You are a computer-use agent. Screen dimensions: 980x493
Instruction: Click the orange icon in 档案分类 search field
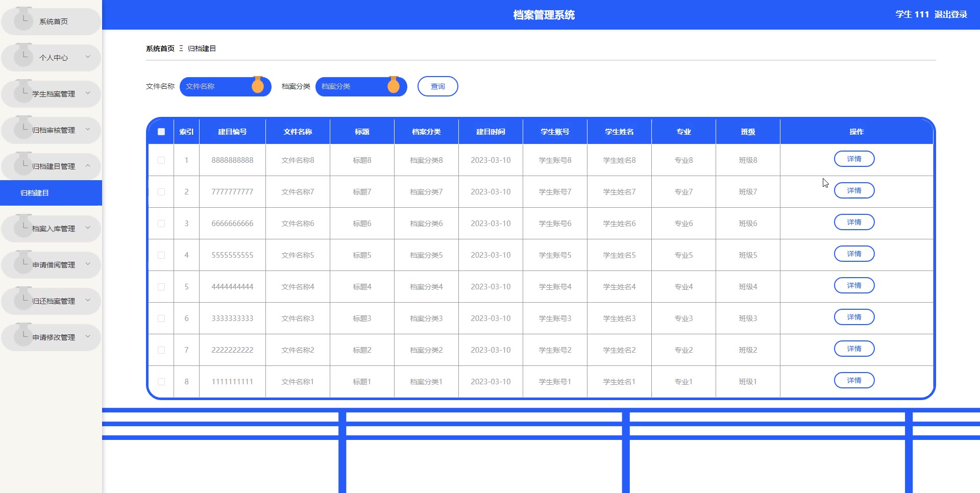[x=394, y=85]
